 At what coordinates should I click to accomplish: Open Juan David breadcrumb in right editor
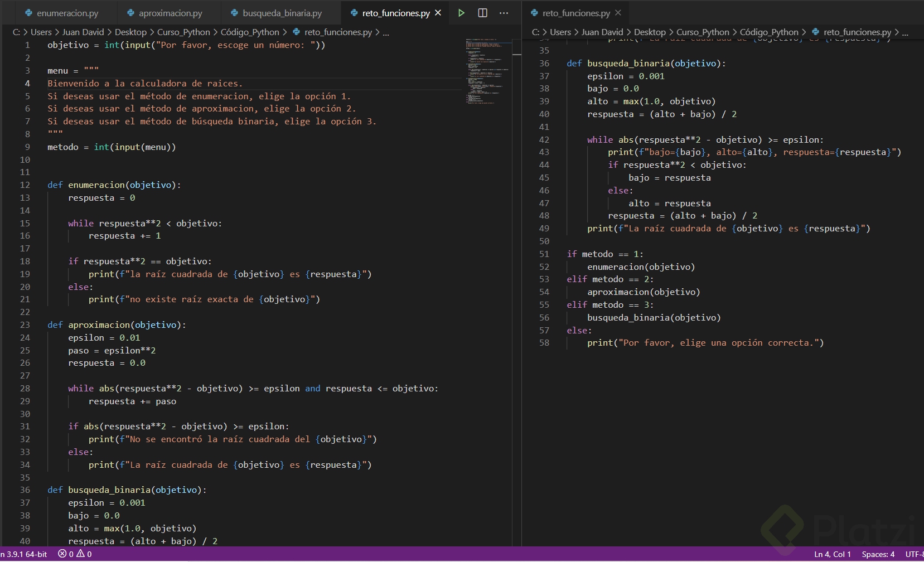602,32
